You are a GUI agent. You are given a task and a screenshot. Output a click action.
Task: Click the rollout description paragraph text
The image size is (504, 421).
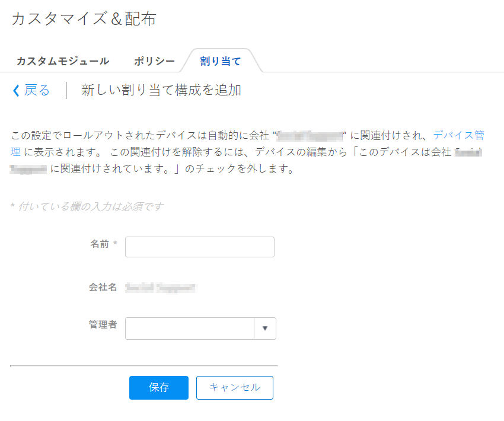[247, 152]
